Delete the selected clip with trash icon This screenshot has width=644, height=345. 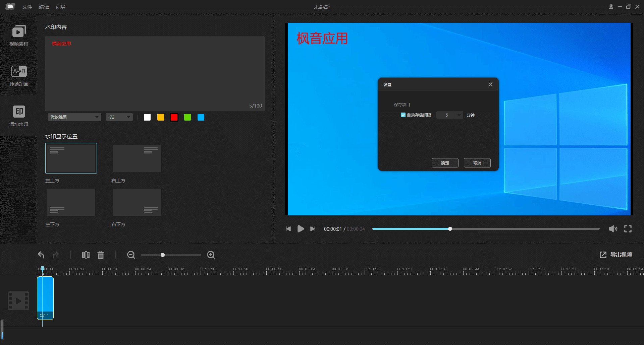pyautogui.click(x=101, y=255)
